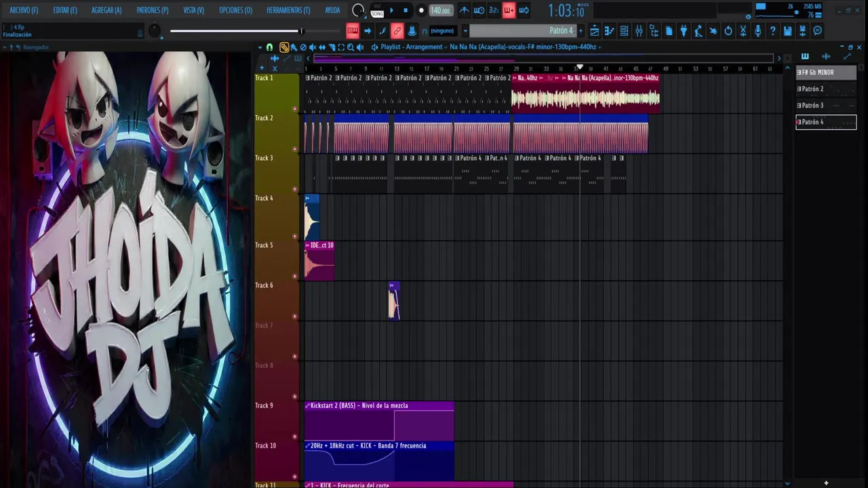Click the transport stop button
The width and height of the screenshot is (868, 488).
pos(406,10)
